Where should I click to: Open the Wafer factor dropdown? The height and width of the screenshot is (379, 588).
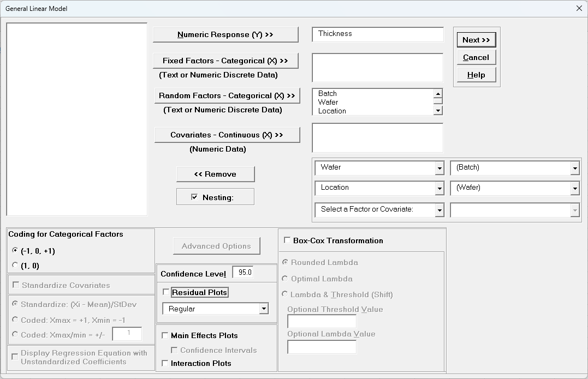[439, 168]
